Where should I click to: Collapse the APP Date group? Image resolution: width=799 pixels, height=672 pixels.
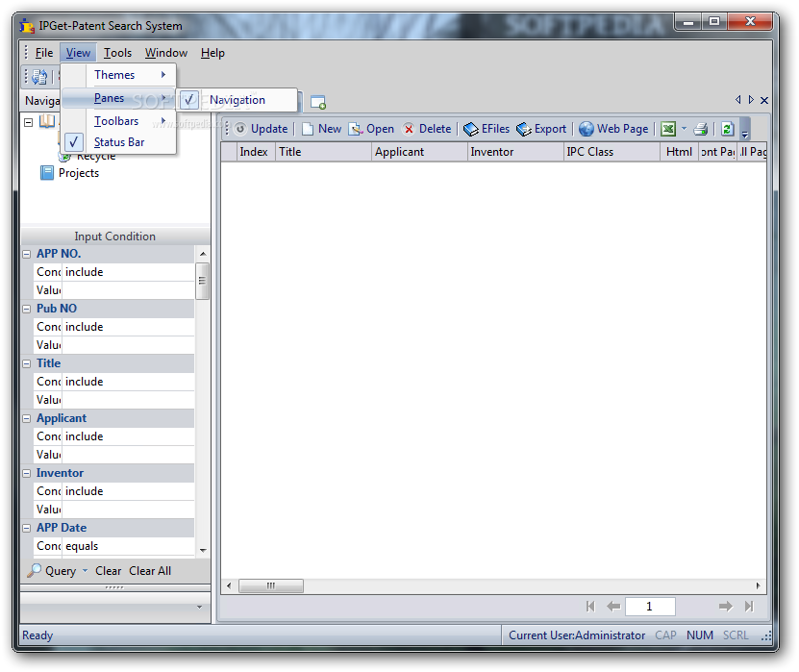(27, 529)
